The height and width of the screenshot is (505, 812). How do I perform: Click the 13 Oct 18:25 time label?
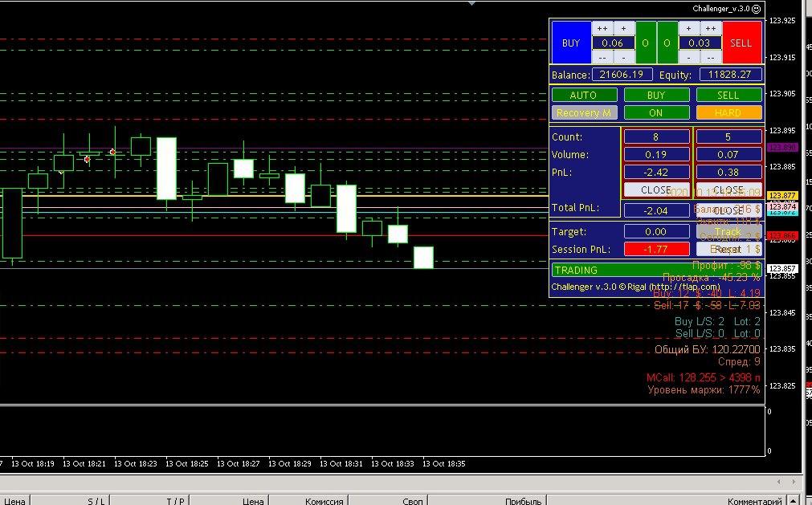coord(187,463)
